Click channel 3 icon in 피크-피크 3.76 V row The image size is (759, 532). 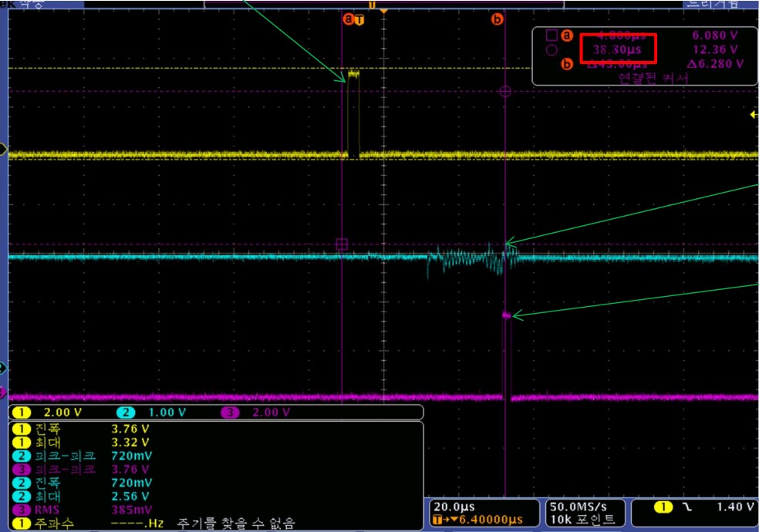pos(22,470)
